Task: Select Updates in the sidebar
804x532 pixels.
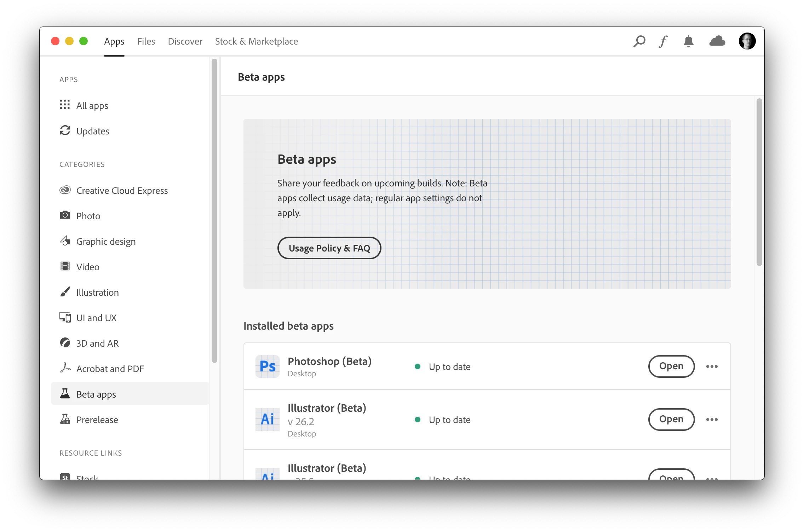Action: coord(92,131)
